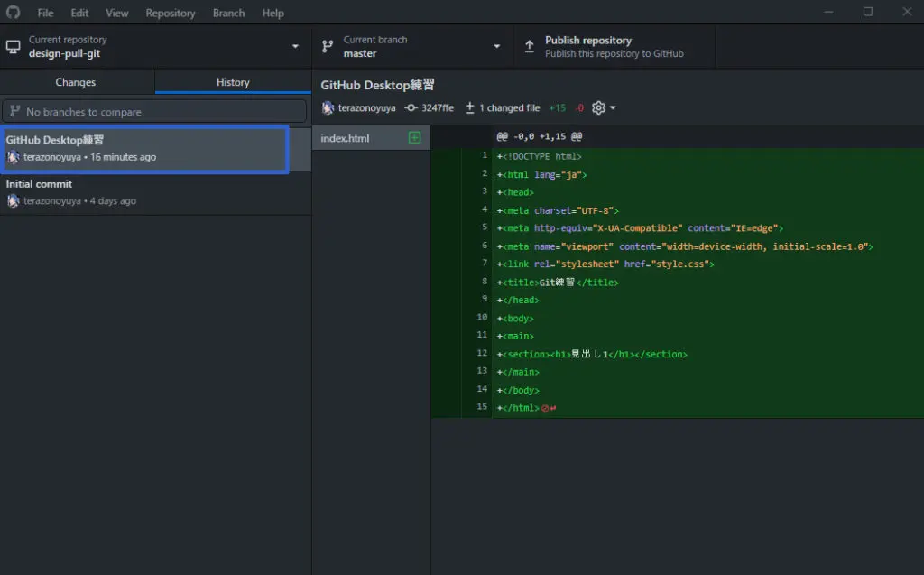Click terazonoyuya avatar in commit header
924x575 pixels.
[x=328, y=108]
